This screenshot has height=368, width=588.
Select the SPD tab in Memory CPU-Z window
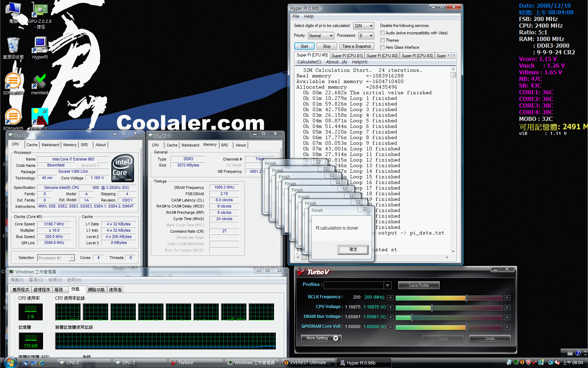[224, 145]
